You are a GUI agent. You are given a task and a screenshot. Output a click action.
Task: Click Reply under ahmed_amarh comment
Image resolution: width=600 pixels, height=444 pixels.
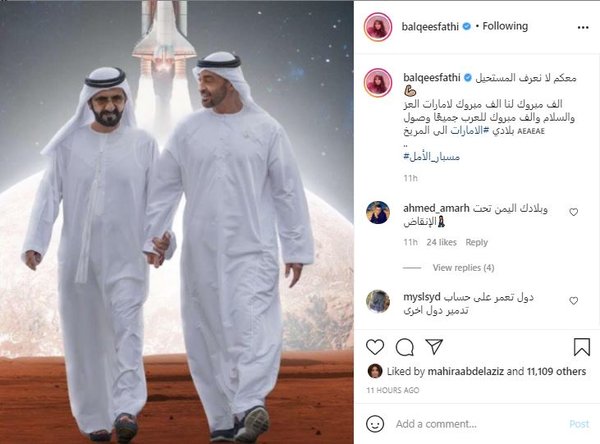tap(476, 242)
